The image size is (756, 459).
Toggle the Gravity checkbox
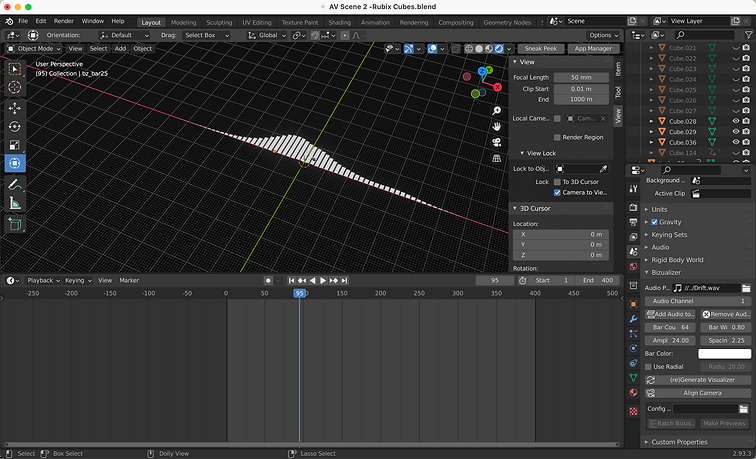(654, 222)
